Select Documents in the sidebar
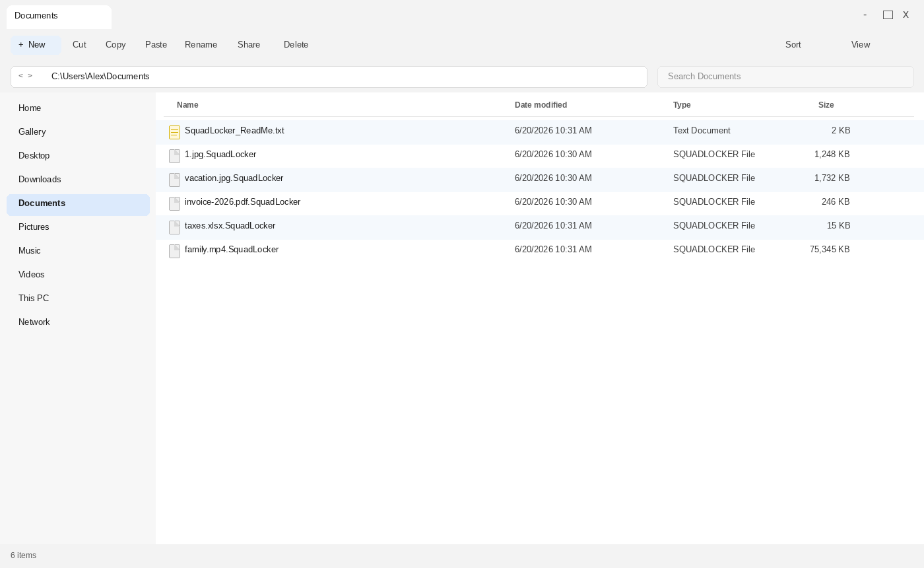This screenshot has width=924, height=568. click(x=78, y=205)
